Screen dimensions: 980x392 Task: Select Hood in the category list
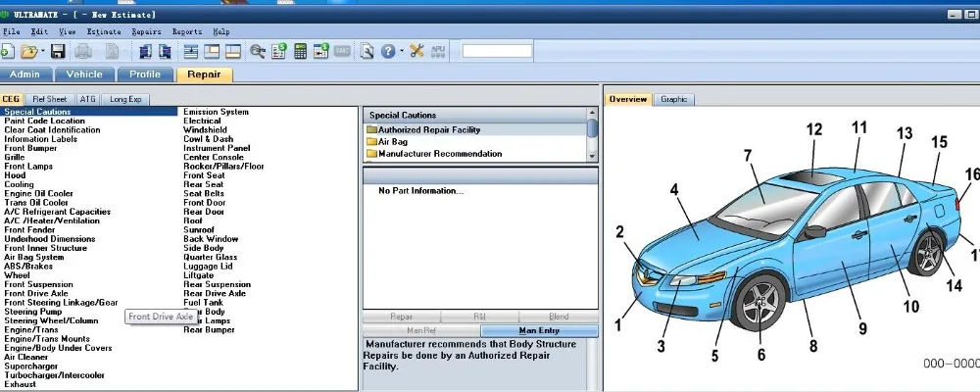15,175
